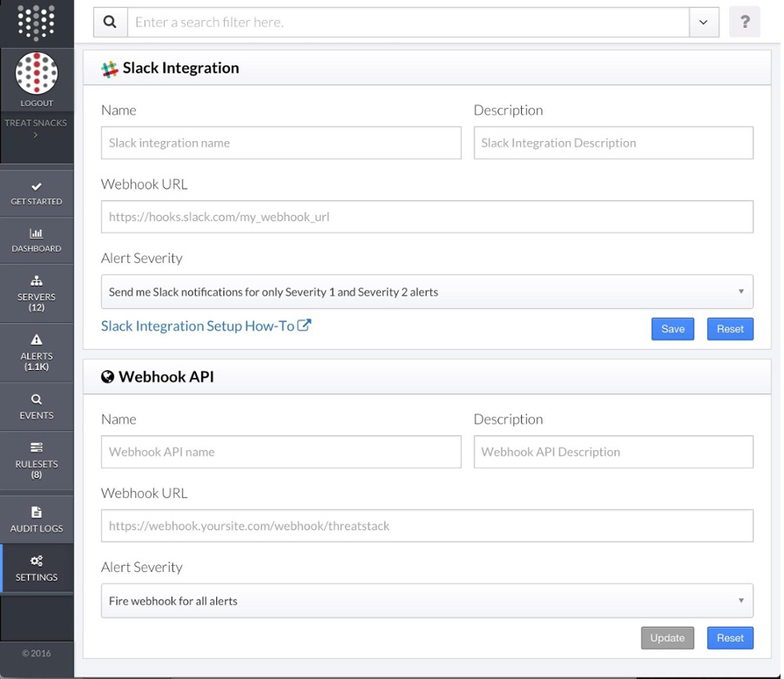Focus the search filter field

tap(408, 22)
